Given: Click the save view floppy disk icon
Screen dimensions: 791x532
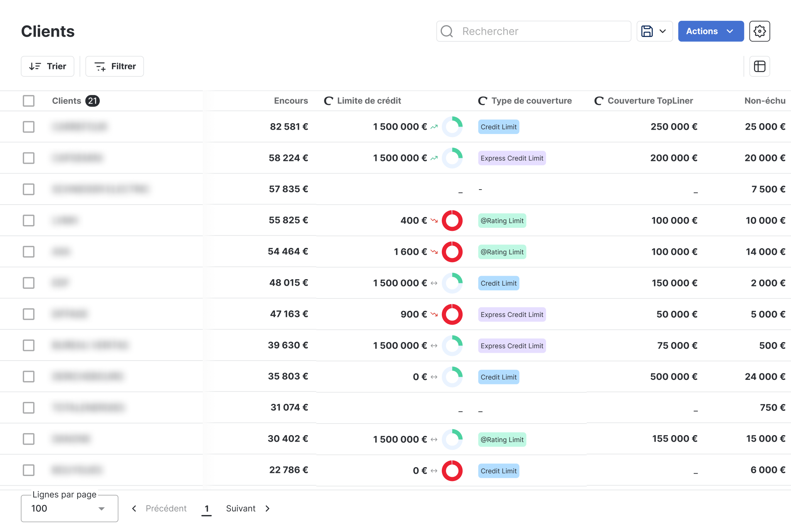Looking at the screenshot, I should tap(647, 31).
